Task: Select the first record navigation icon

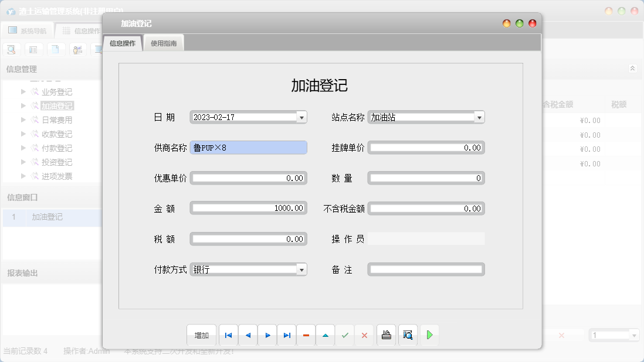Action: point(228,335)
